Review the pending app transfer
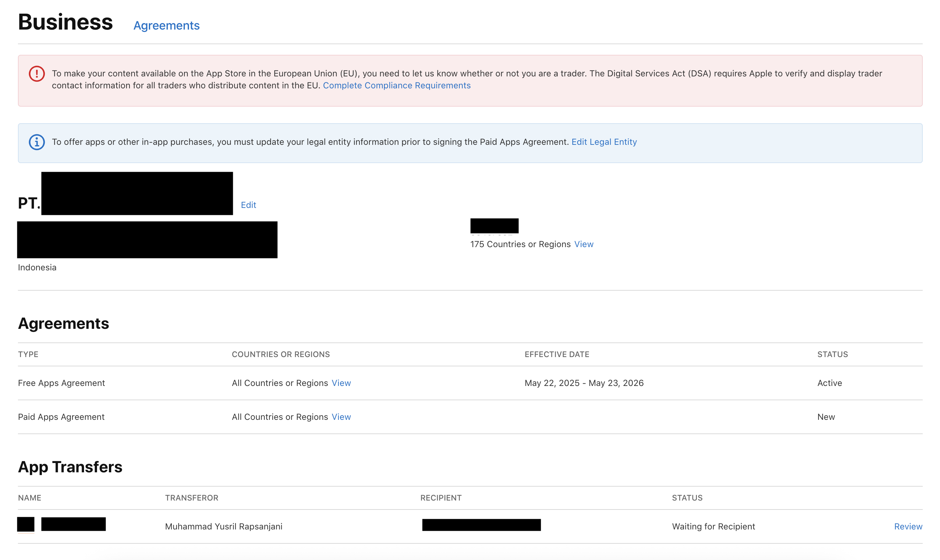The image size is (940, 560). (907, 526)
